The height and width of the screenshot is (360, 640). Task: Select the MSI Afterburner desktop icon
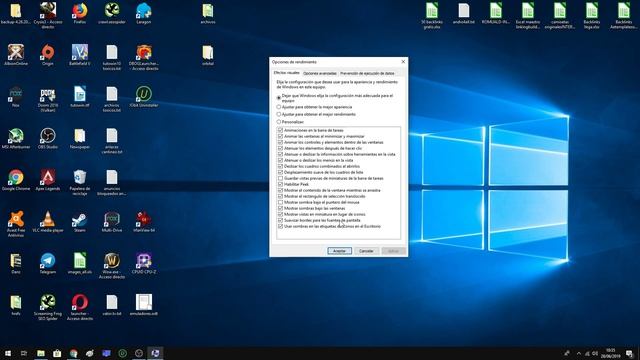(x=16, y=138)
